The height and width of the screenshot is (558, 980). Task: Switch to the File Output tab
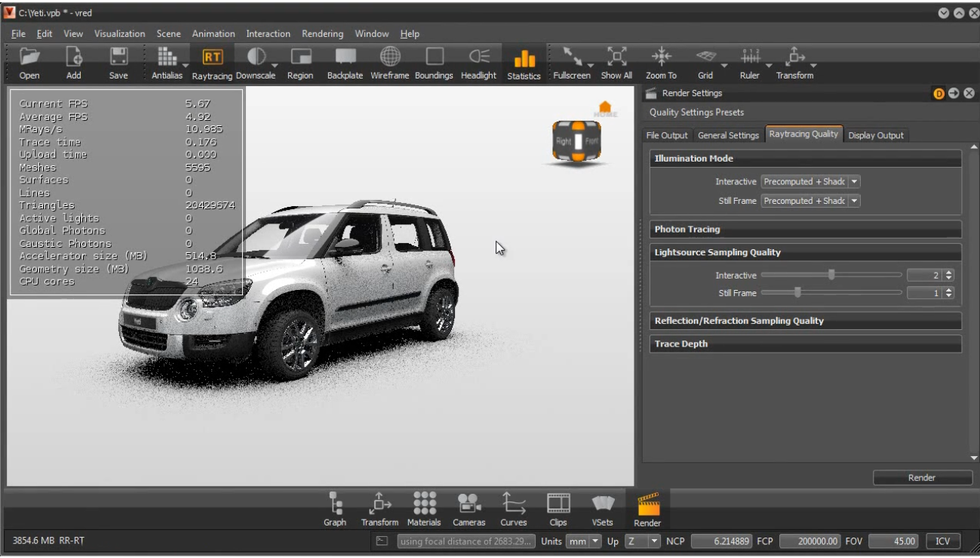click(668, 135)
